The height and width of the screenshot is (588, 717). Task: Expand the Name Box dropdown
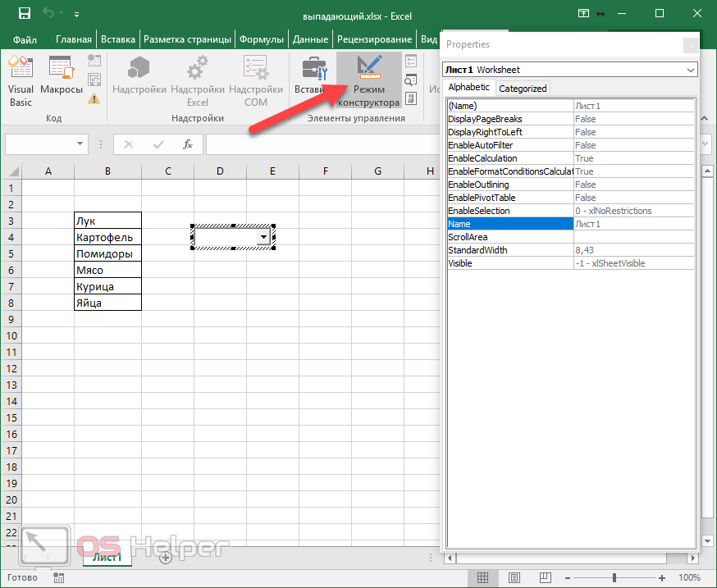pos(80,144)
